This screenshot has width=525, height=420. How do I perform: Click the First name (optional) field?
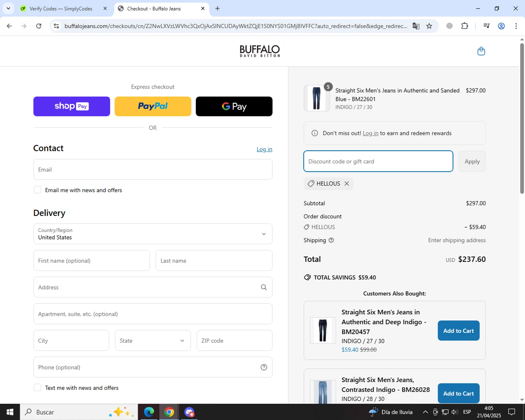92,260
